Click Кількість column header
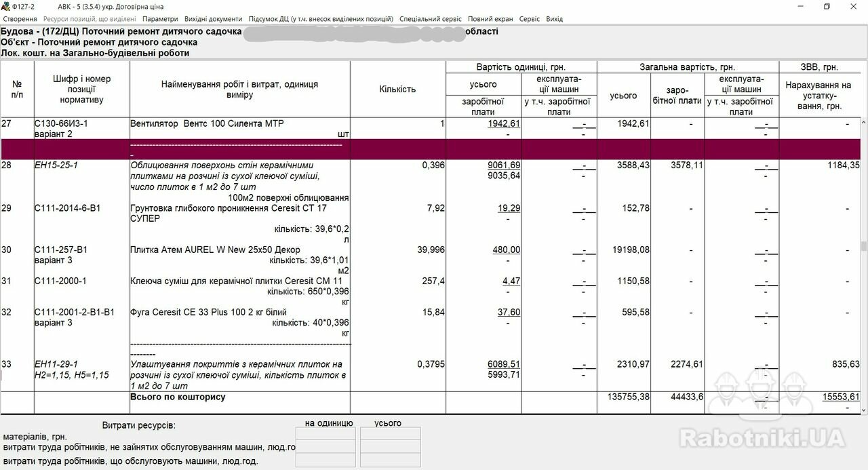This screenshot has height=470, width=868. [x=397, y=90]
